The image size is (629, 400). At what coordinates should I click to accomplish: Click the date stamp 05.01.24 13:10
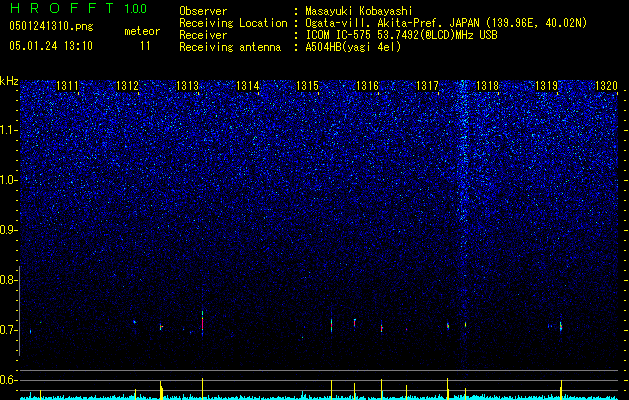51,46
